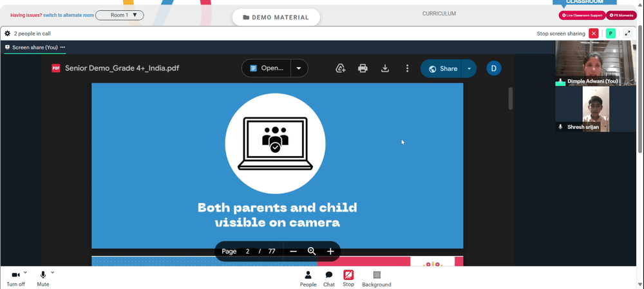
Task: Open PS Moments button
Action: [x=621, y=15]
